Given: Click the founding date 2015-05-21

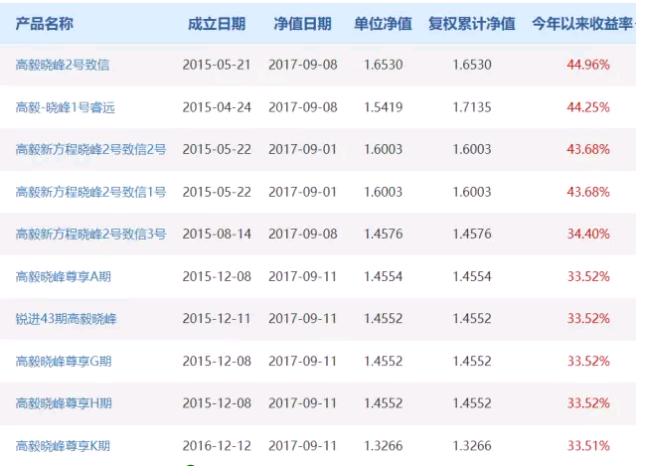Looking at the screenshot, I should pos(217,65).
